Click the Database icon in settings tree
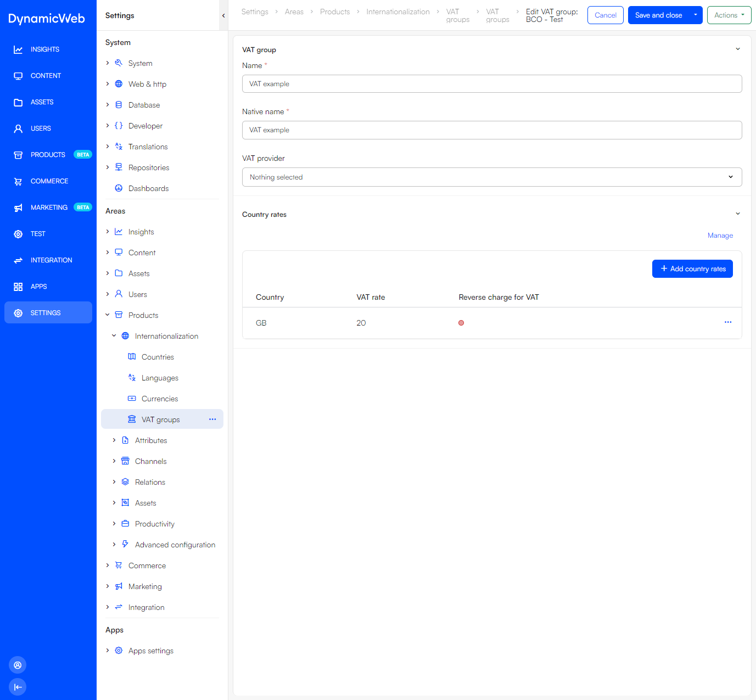This screenshot has height=700, width=756. (119, 105)
